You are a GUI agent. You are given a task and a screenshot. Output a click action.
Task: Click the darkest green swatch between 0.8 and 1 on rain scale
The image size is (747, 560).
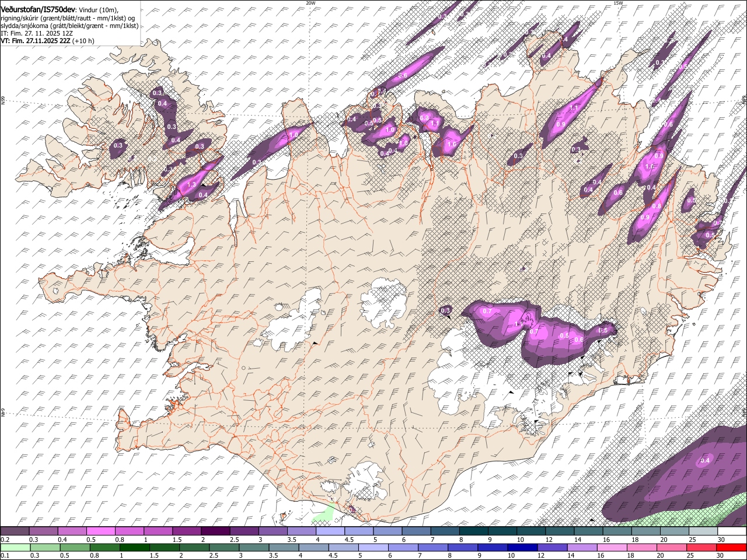tap(105, 548)
